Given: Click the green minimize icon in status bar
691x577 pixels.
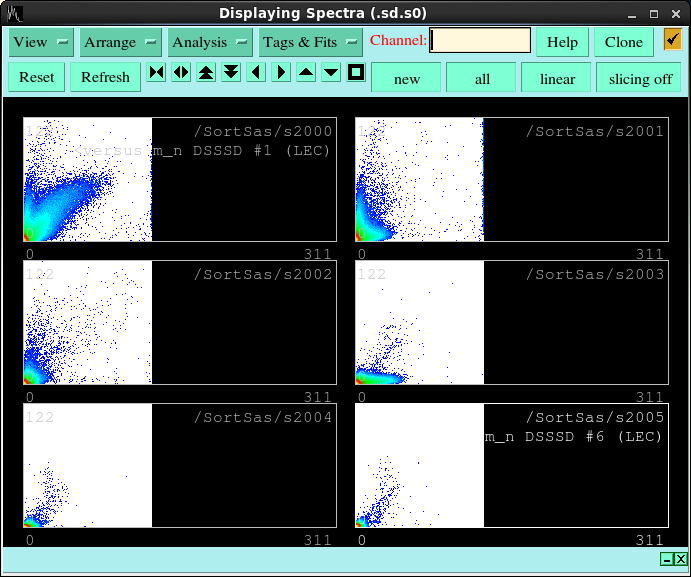Looking at the screenshot, I should [x=667, y=559].
